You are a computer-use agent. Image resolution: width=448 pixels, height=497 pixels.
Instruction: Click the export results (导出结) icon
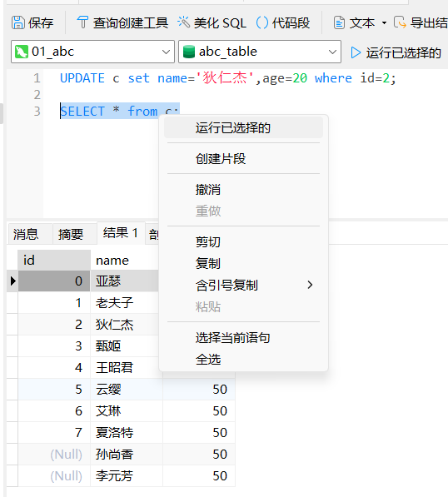(x=400, y=22)
